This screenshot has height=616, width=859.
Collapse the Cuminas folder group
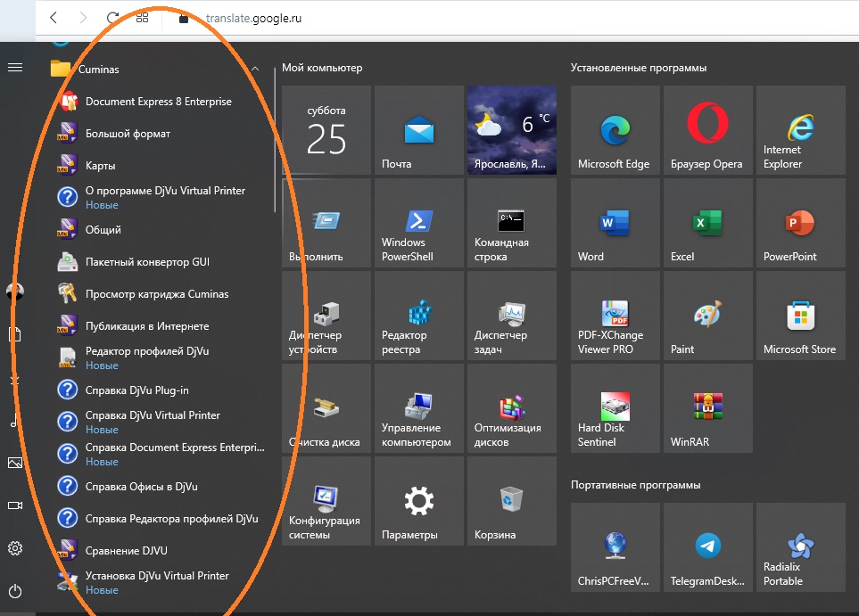(x=255, y=69)
